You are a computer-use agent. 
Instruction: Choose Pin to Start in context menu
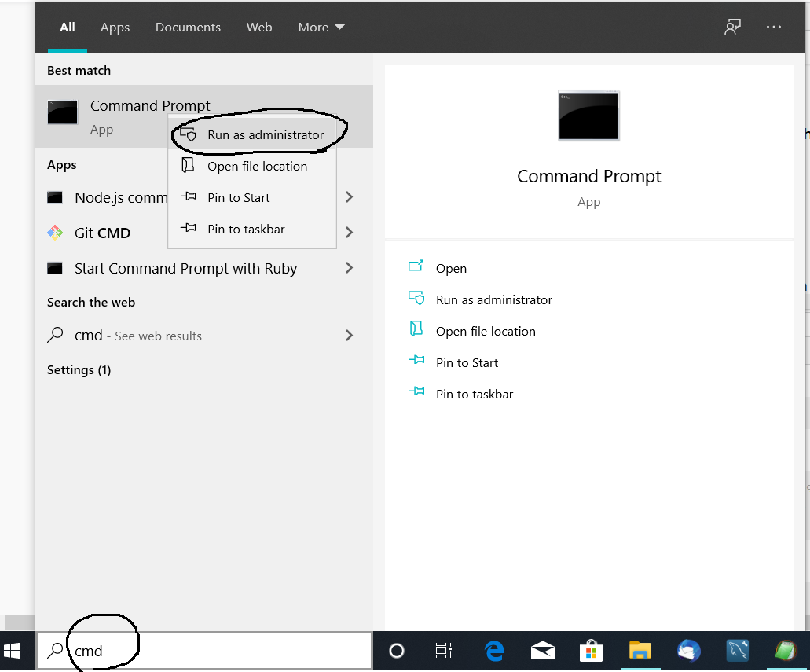click(253, 197)
